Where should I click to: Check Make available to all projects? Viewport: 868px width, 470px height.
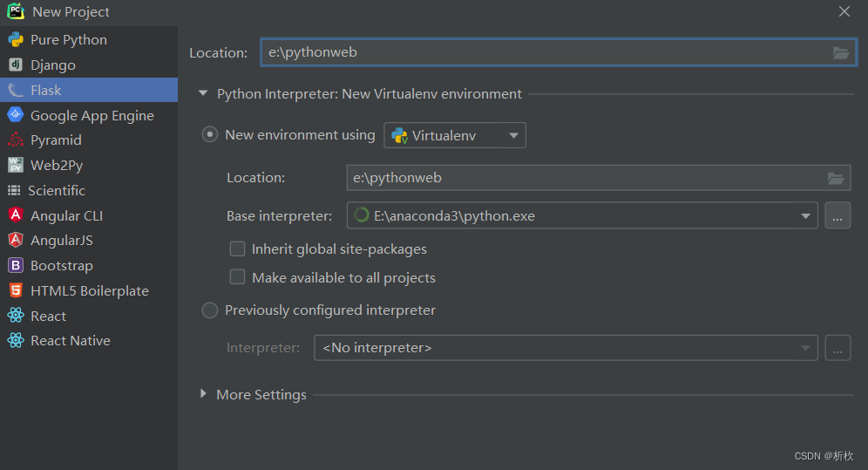tap(237, 277)
